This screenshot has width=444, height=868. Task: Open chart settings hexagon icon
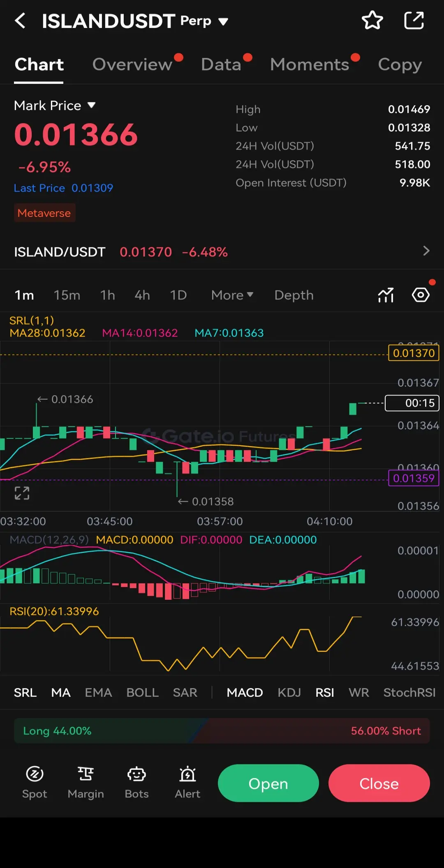[x=421, y=295]
